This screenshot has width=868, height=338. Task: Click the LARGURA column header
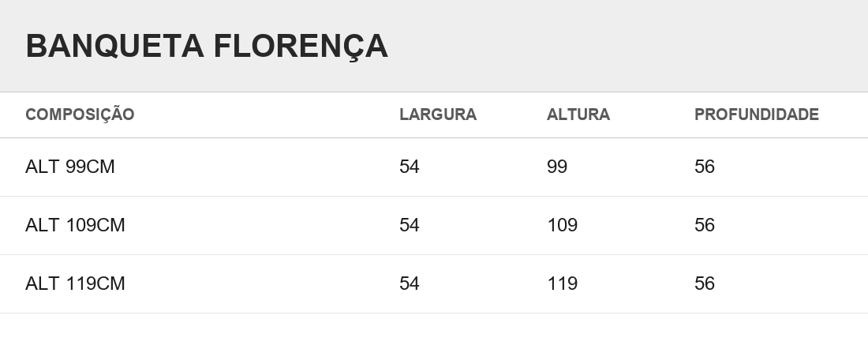coord(438,115)
